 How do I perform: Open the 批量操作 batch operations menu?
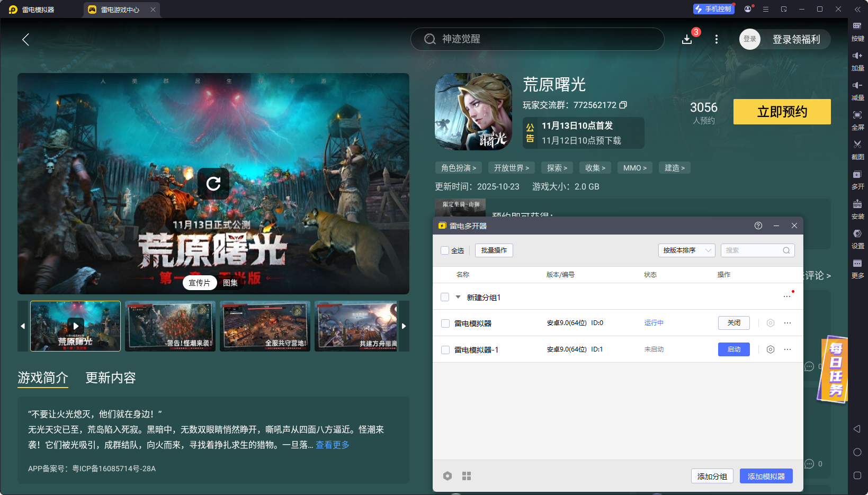(x=494, y=250)
